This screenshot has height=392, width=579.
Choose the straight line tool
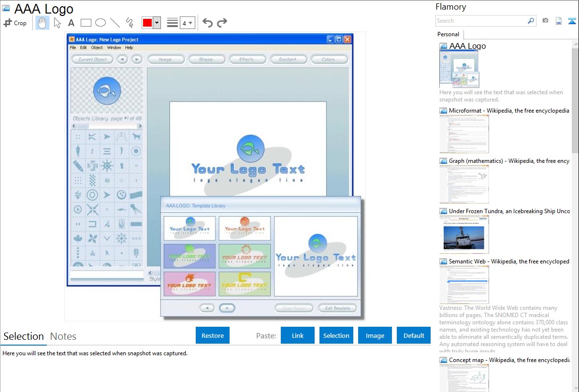(115, 23)
